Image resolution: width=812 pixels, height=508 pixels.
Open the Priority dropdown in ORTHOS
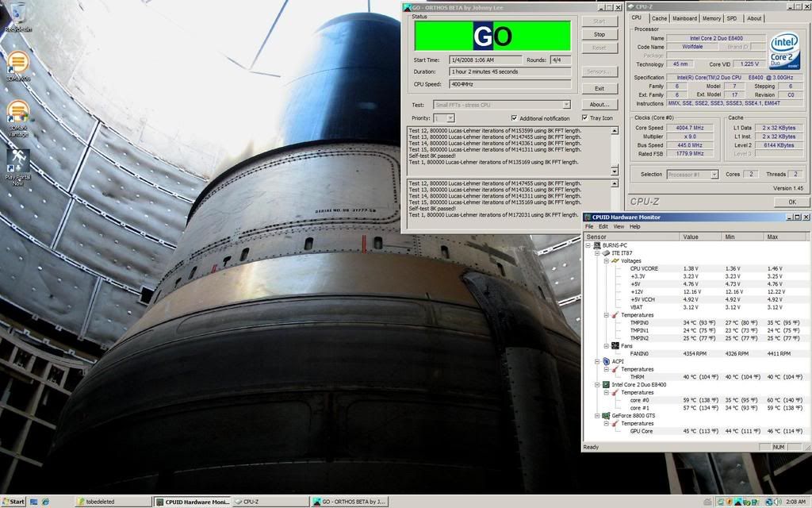(450, 118)
